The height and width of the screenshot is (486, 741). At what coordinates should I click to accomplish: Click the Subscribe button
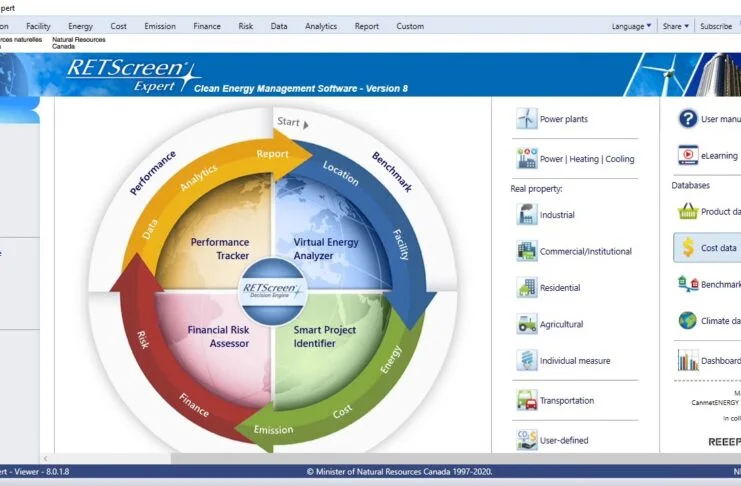(x=716, y=26)
